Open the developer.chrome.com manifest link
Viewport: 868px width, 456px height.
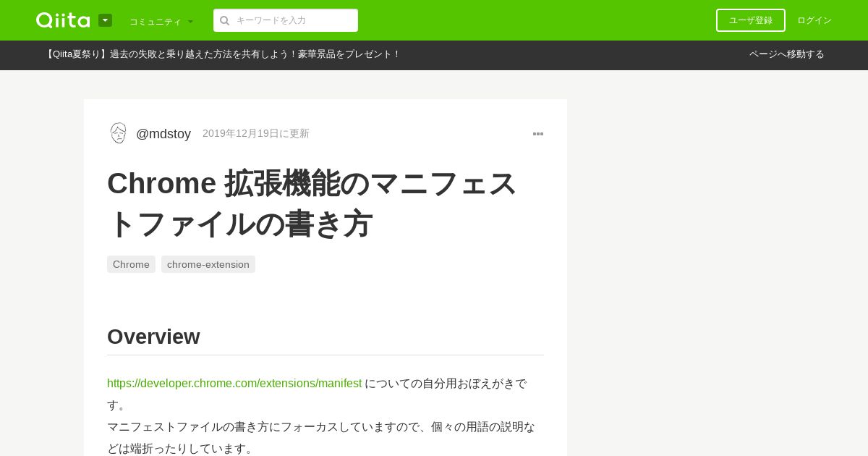(234, 384)
